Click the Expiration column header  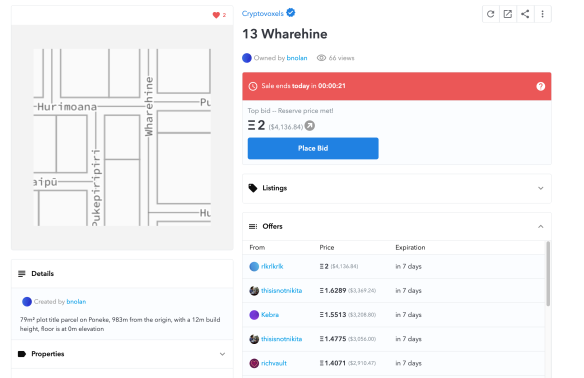pyautogui.click(x=410, y=248)
